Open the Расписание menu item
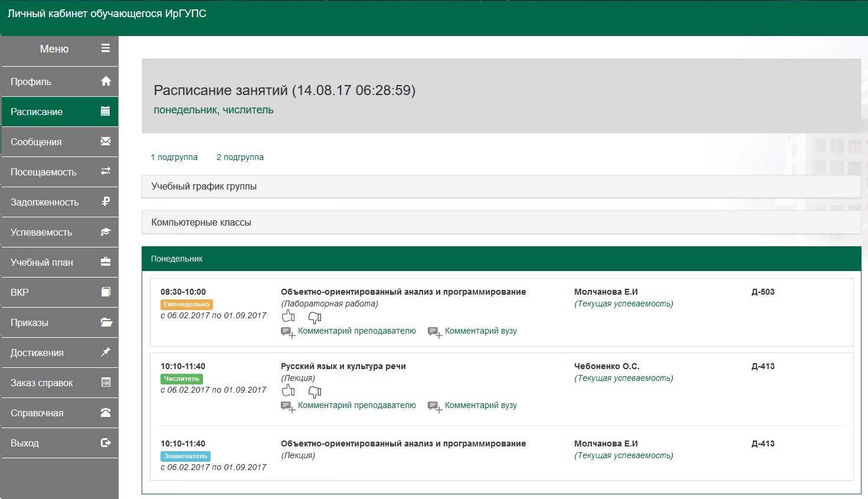This screenshot has height=499, width=868. pyautogui.click(x=60, y=112)
